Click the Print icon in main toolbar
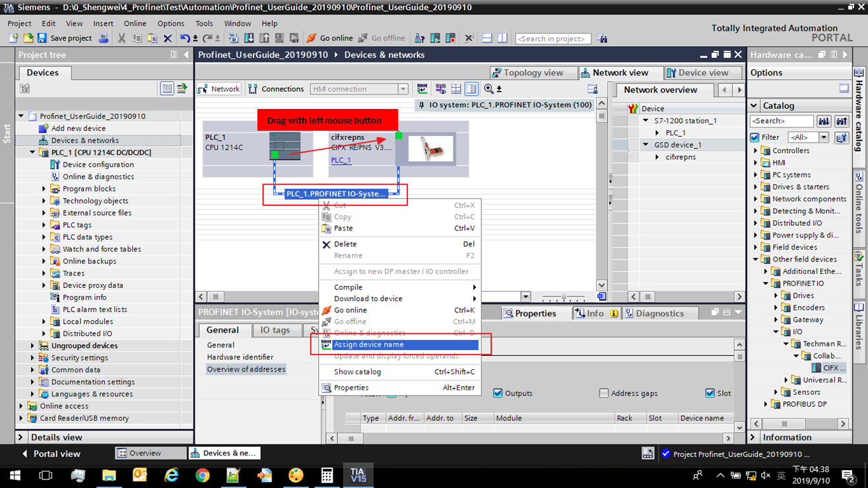 coord(104,38)
